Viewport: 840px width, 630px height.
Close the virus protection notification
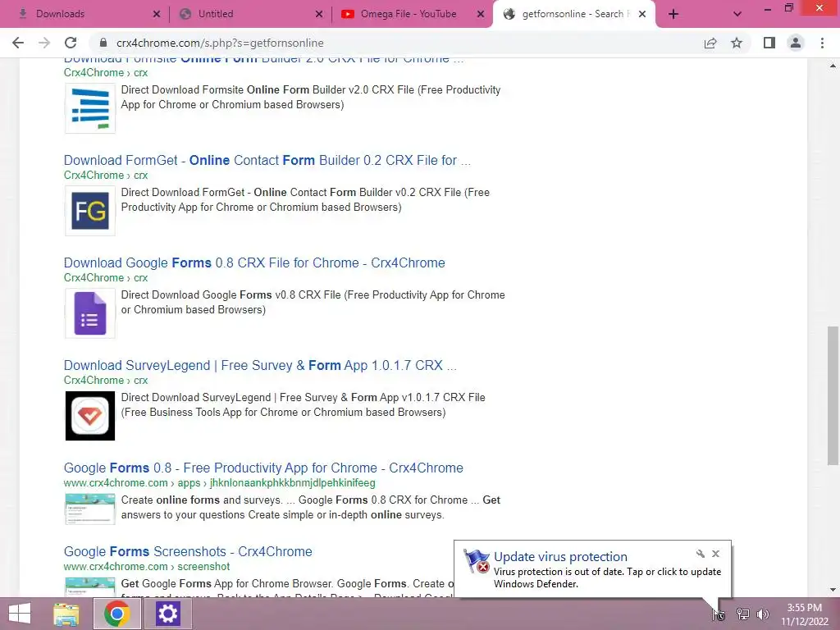coord(715,554)
